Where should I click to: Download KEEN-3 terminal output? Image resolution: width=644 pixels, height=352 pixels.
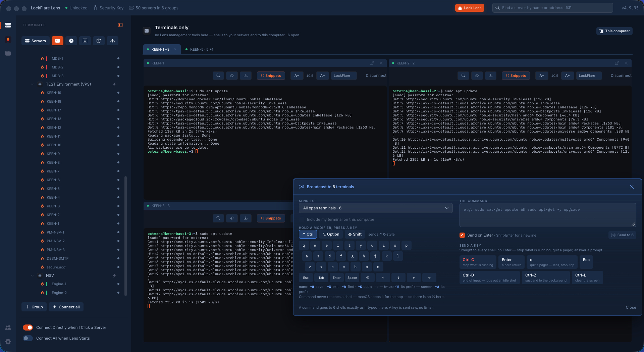pos(246,218)
